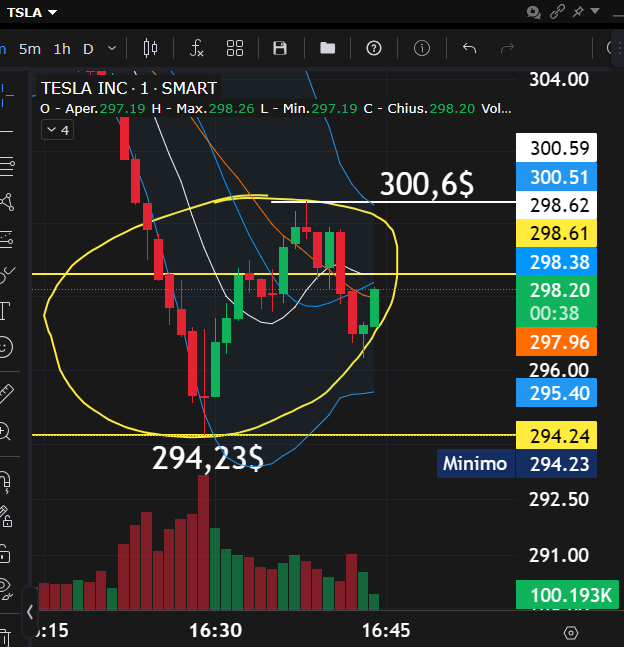
Task: Select the ruler measure tool
Action: pos(6,393)
